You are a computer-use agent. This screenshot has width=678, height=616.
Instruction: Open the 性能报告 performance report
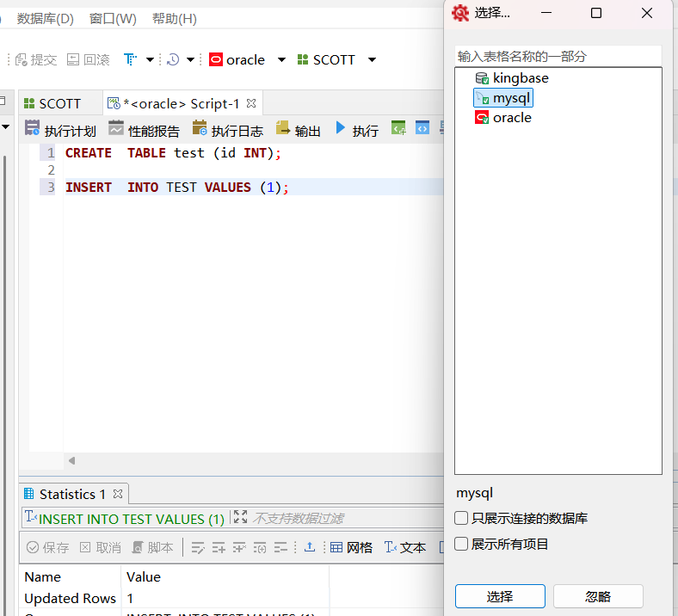click(x=144, y=130)
